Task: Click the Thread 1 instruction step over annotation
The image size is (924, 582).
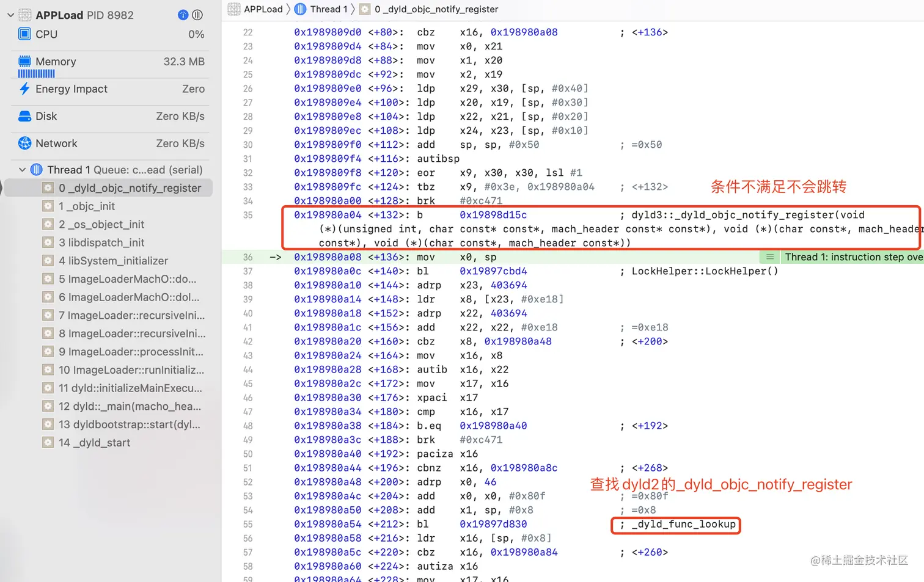Action: click(x=854, y=257)
